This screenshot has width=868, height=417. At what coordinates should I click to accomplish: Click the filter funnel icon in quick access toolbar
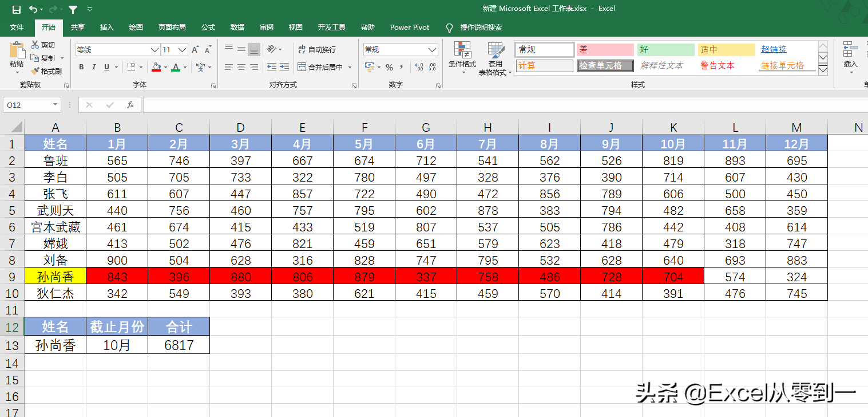coord(73,9)
